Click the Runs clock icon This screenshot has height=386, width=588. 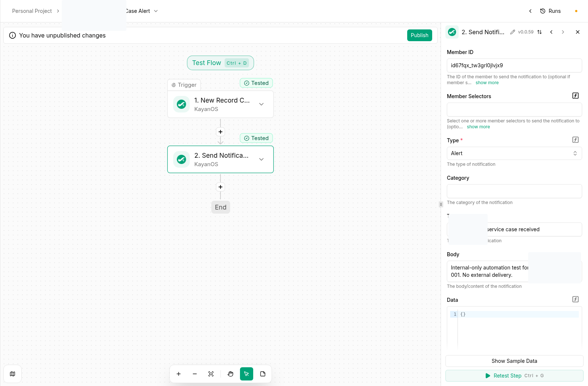click(x=542, y=11)
